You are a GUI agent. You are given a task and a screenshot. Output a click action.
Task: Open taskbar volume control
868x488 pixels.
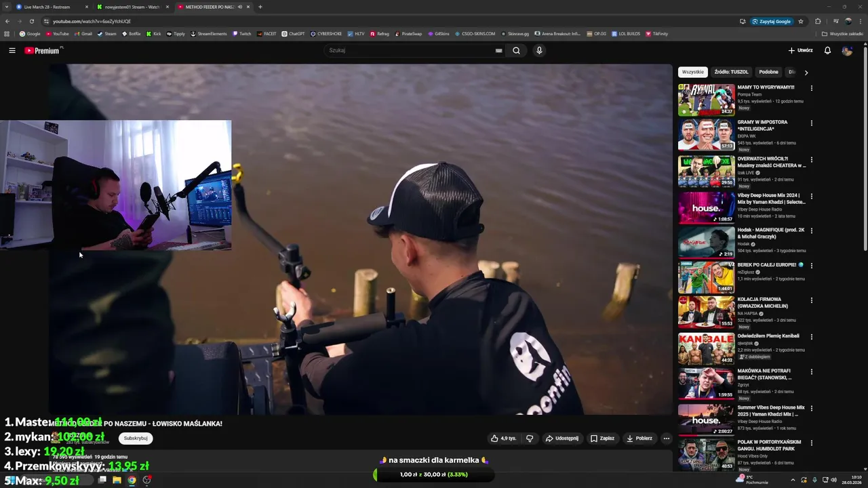[833, 480]
